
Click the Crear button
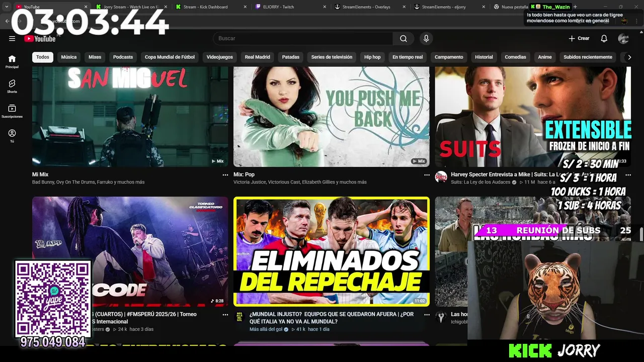click(x=579, y=39)
